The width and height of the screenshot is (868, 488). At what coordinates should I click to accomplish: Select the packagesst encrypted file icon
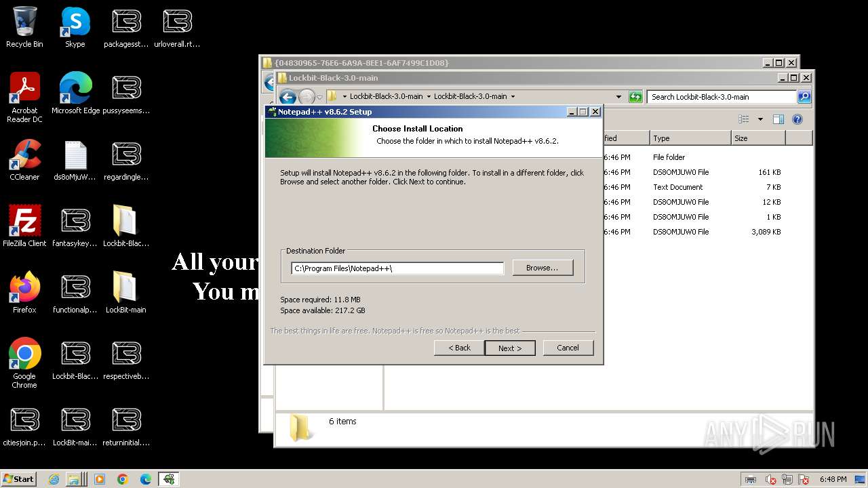(126, 28)
